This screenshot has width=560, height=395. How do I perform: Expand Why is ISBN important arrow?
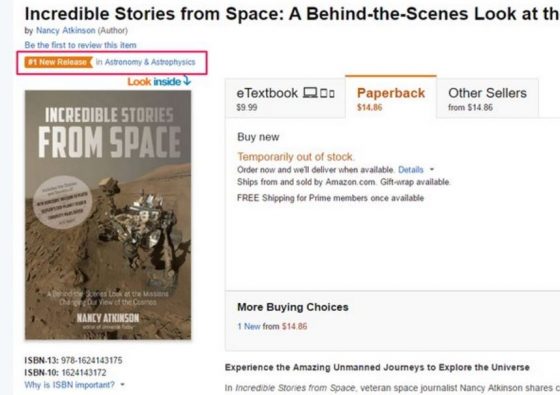pos(122,385)
